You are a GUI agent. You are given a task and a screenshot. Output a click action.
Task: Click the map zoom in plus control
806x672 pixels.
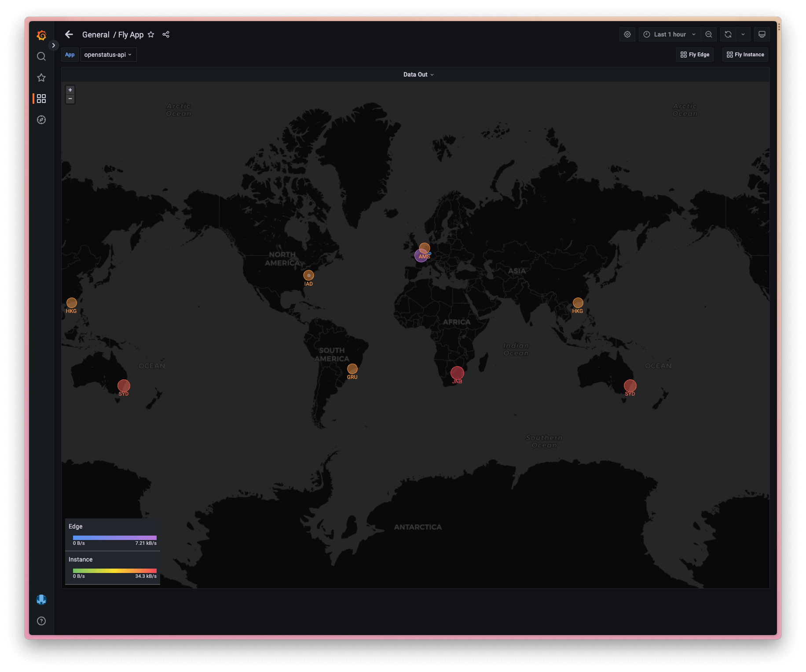pos(70,90)
